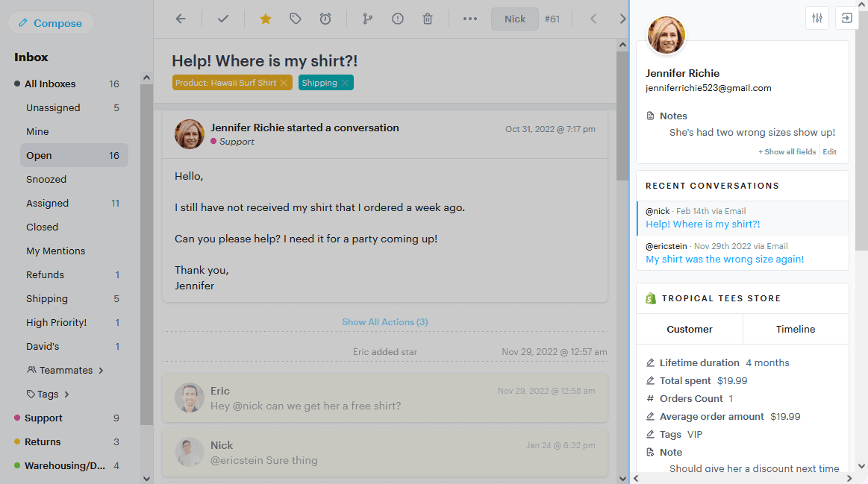Open the sidebar widget settings sliders icon

pyautogui.click(x=817, y=17)
